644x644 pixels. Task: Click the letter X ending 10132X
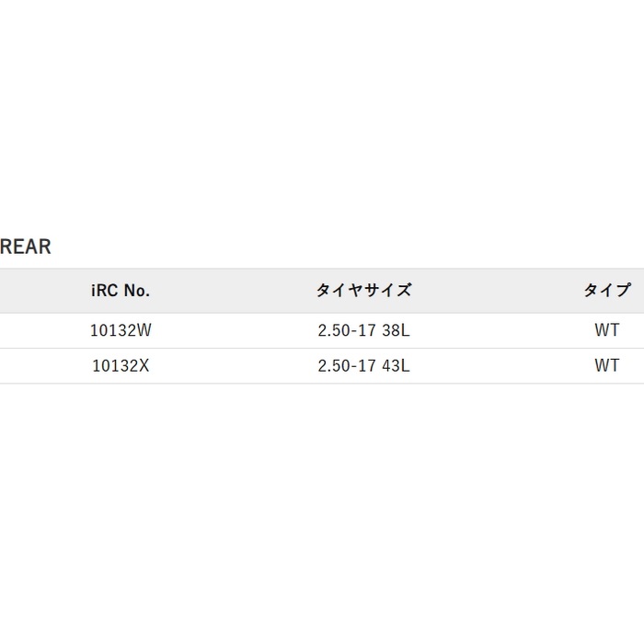pos(144,365)
